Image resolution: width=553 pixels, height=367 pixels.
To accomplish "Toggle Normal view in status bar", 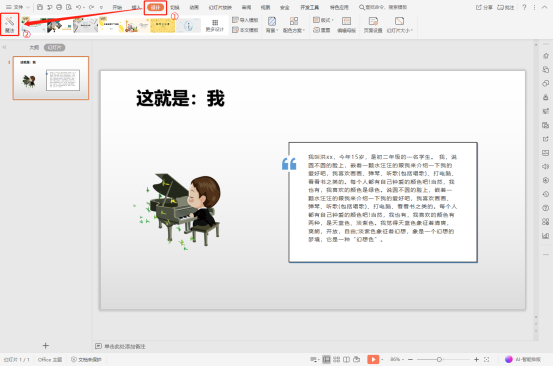I will [327, 359].
